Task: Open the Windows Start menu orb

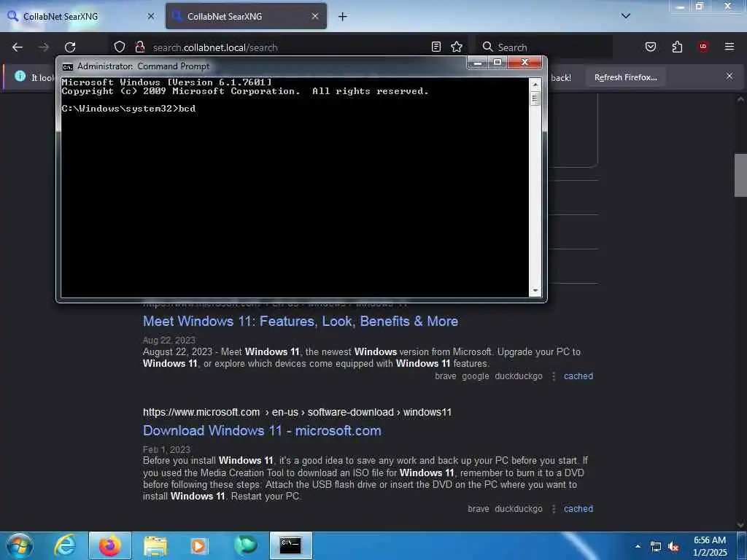Action: (20, 545)
